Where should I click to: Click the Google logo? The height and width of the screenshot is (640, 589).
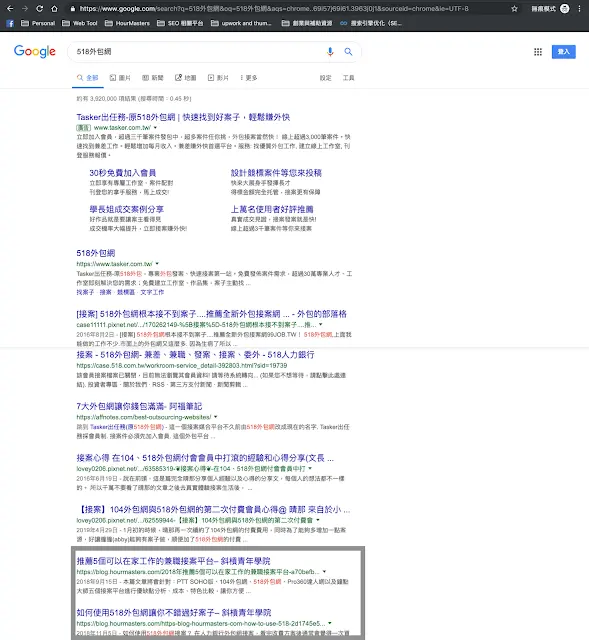coord(35,51)
